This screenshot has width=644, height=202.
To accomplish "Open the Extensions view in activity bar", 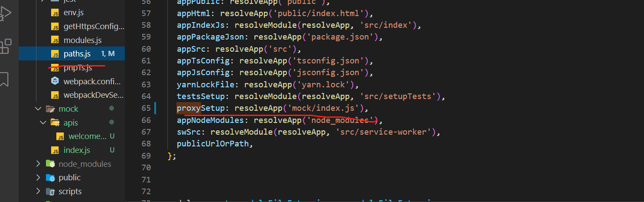I will tap(5, 46).
